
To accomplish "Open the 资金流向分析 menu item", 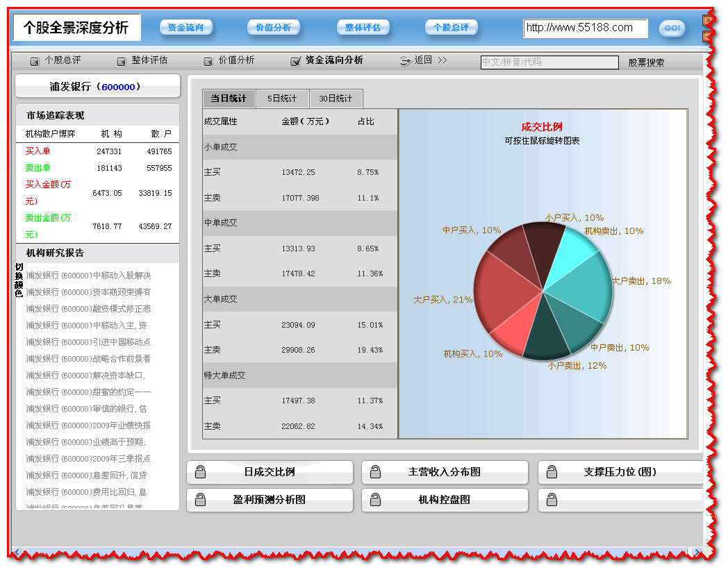I will click(x=334, y=60).
